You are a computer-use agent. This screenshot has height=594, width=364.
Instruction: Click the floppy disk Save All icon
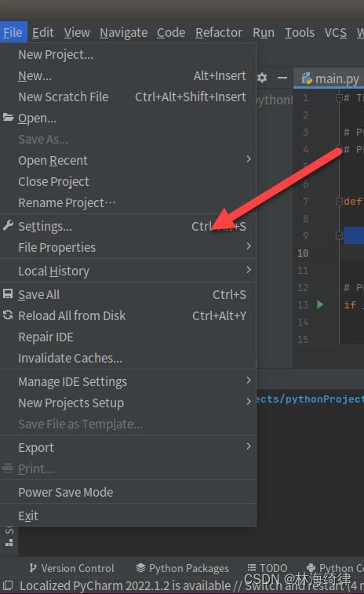click(8, 294)
